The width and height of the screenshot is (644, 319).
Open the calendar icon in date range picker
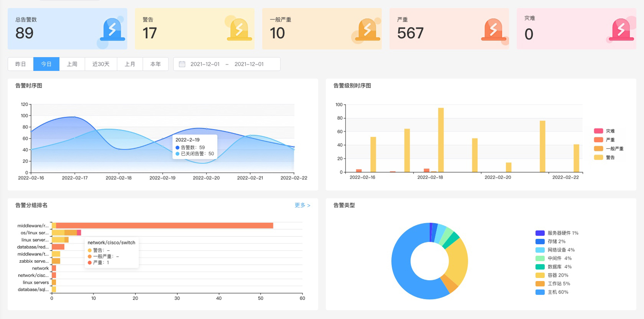pos(182,64)
